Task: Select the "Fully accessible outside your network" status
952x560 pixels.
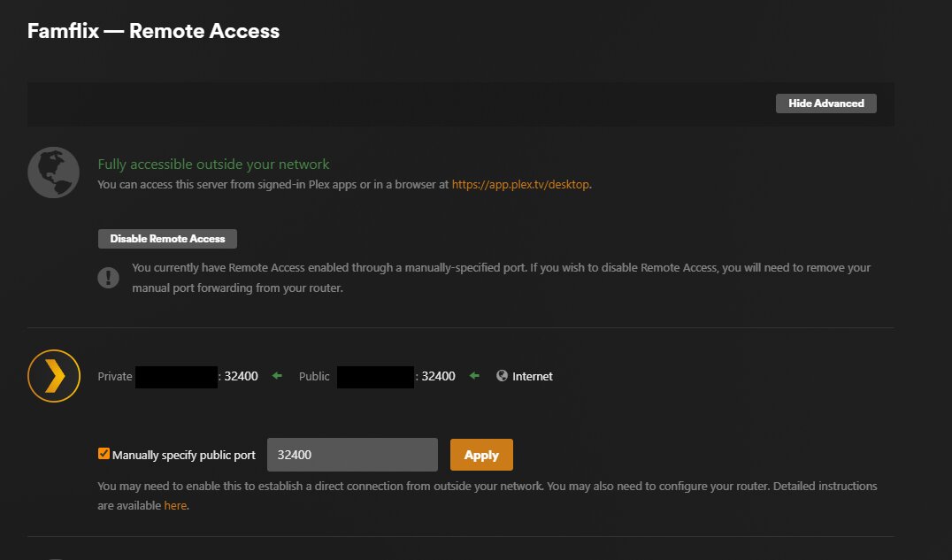Action: point(213,164)
